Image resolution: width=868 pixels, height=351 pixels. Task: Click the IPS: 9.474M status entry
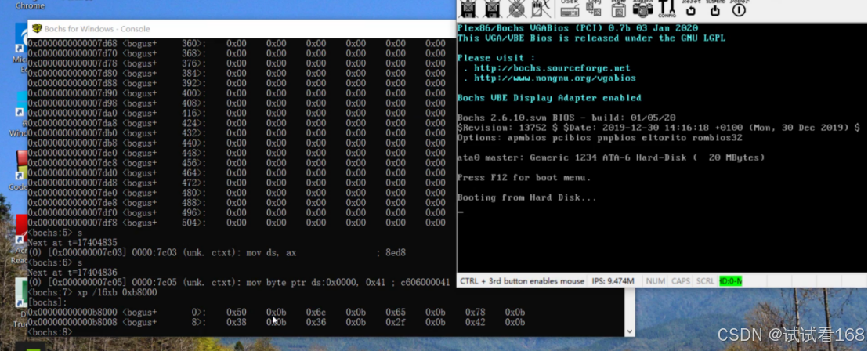[613, 281]
